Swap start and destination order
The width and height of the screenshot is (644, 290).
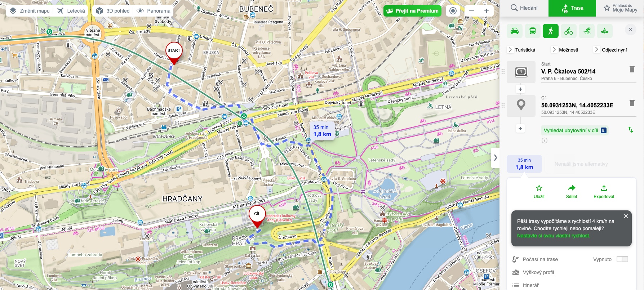(631, 130)
